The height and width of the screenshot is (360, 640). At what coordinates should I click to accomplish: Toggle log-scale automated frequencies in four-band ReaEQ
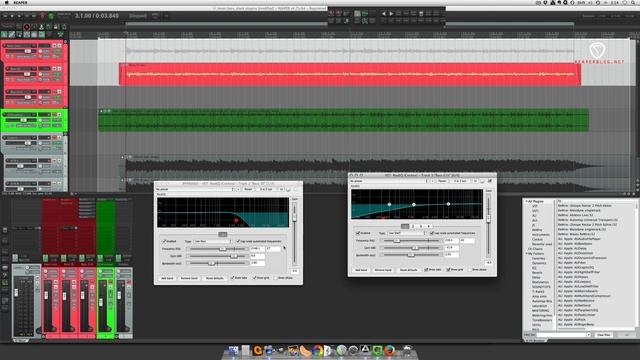[x=432, y=233]
